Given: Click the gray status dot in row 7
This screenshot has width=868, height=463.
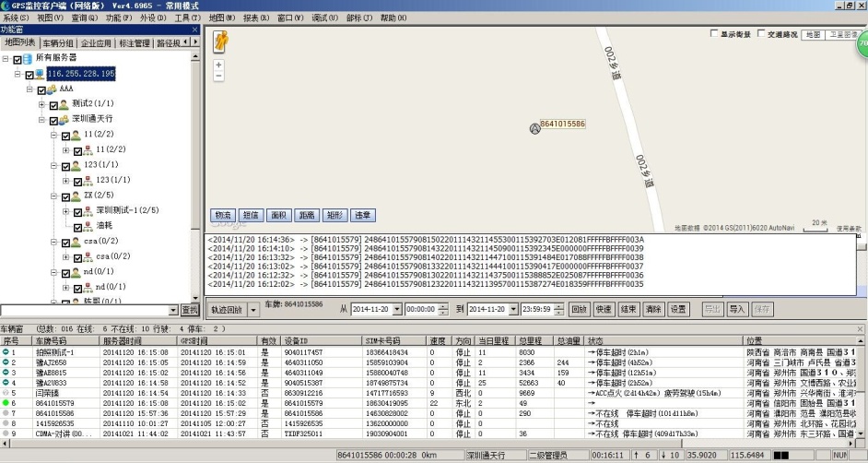Looking at the screenshot, I should point(6,413).
